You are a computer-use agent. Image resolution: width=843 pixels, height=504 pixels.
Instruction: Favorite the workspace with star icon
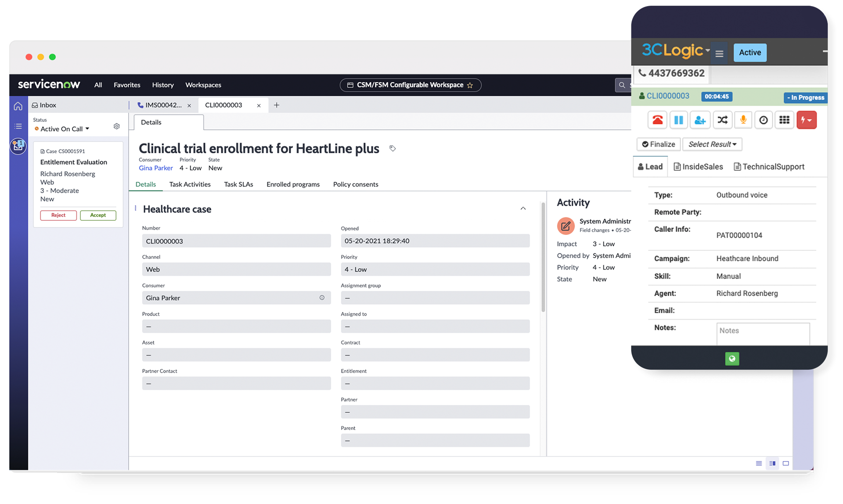click(x=470, y=85)
